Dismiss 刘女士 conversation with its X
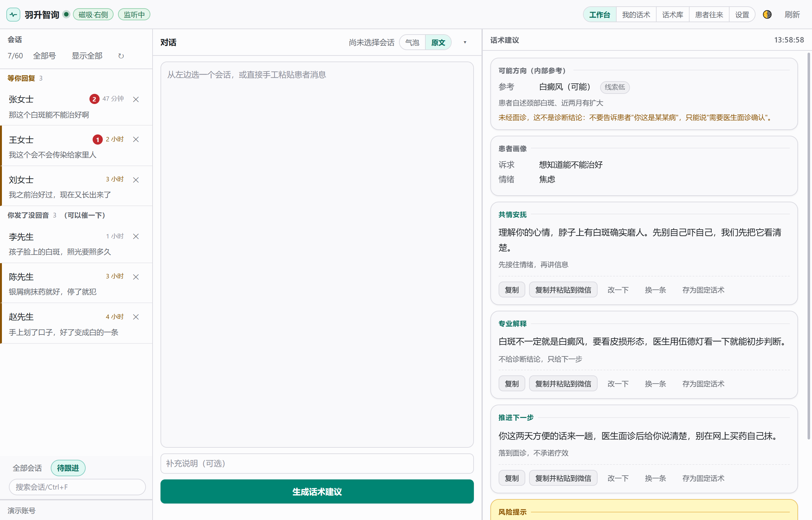Screen dimensions: 812x520 pyautogui.click(x=136, y=180)
